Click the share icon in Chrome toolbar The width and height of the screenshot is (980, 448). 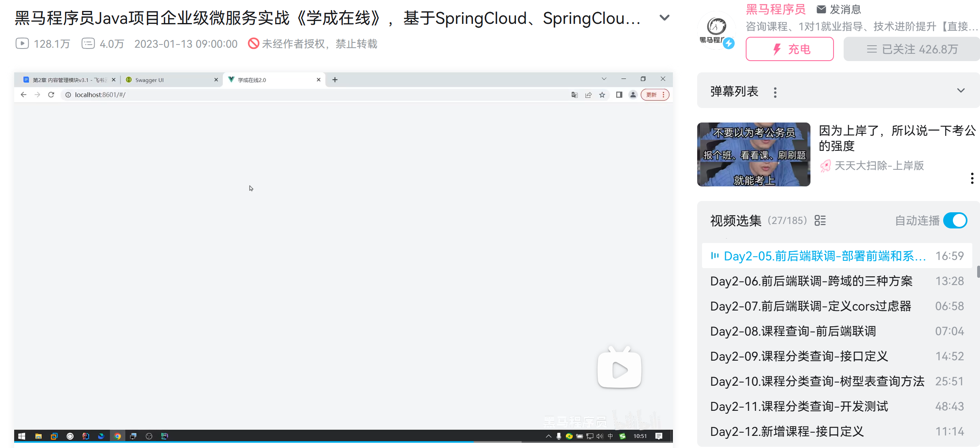pyautogui.click(x=589, y=95)
